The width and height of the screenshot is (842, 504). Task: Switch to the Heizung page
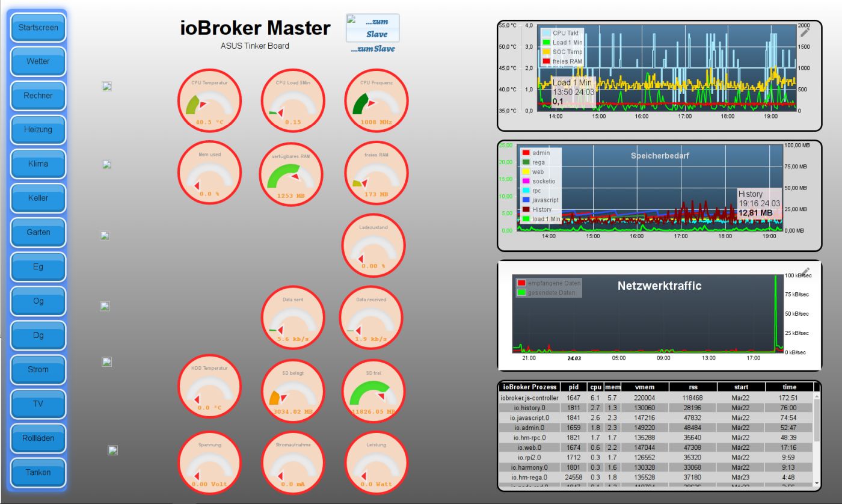pyautogui.click(x=38, y=129)
